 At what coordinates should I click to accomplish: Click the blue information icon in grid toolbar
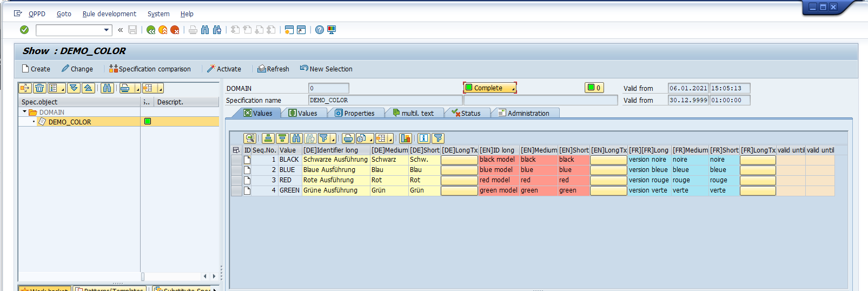click(x=424, y=138)
